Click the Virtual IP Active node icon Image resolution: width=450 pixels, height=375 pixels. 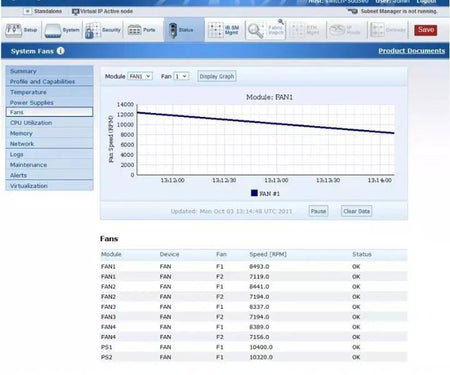(x=75, y=12)
